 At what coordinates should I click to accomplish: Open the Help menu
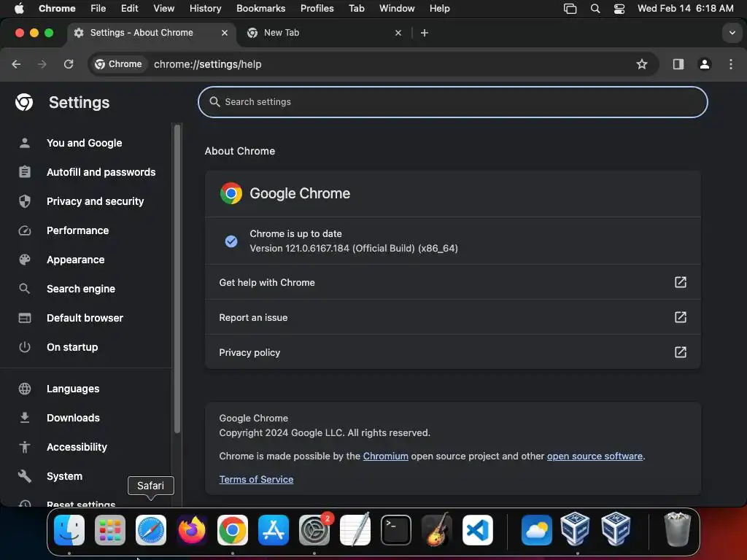439,9
